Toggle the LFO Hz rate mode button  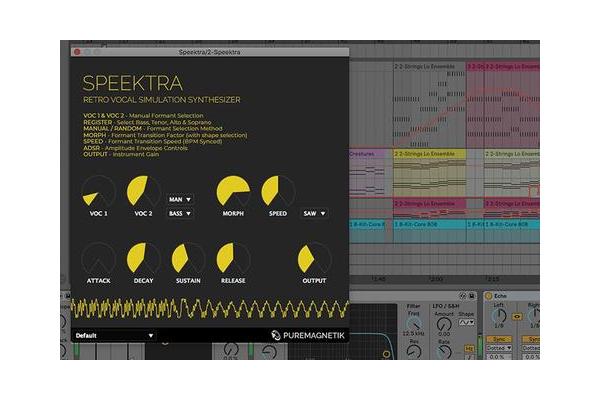click(x=469, y=349)
